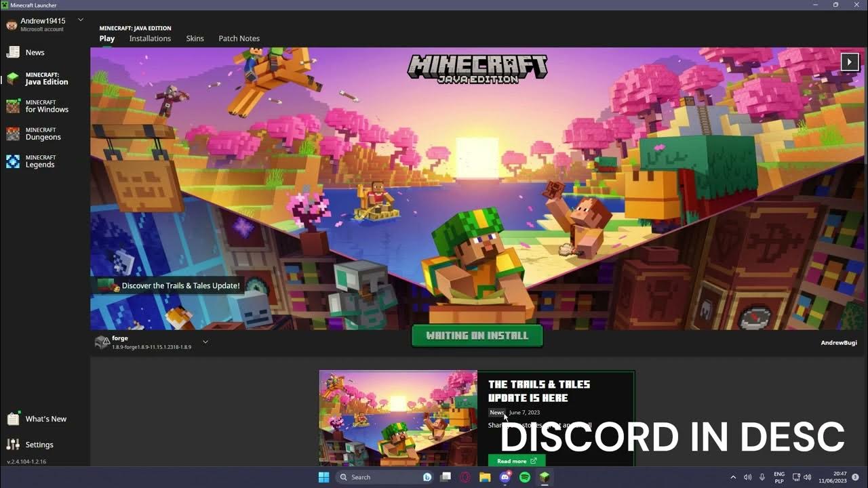
Task: Switch to the Patch Notes tab
Action: coord(239,39)
